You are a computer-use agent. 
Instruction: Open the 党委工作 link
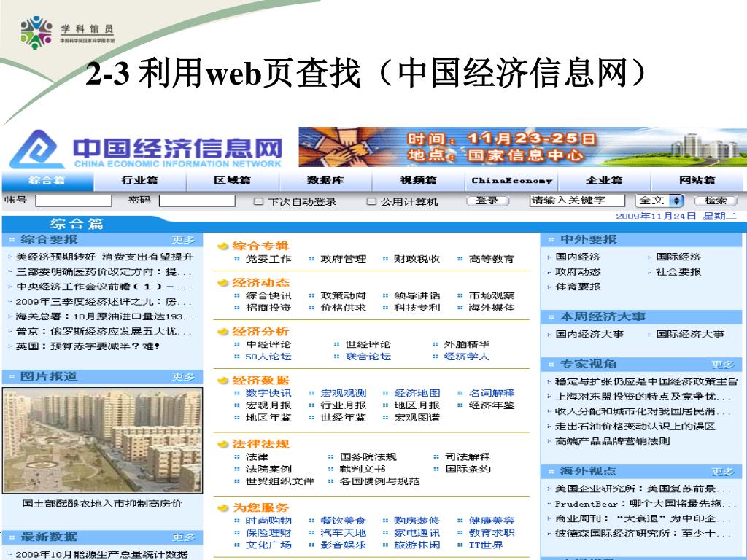[268, 259]
